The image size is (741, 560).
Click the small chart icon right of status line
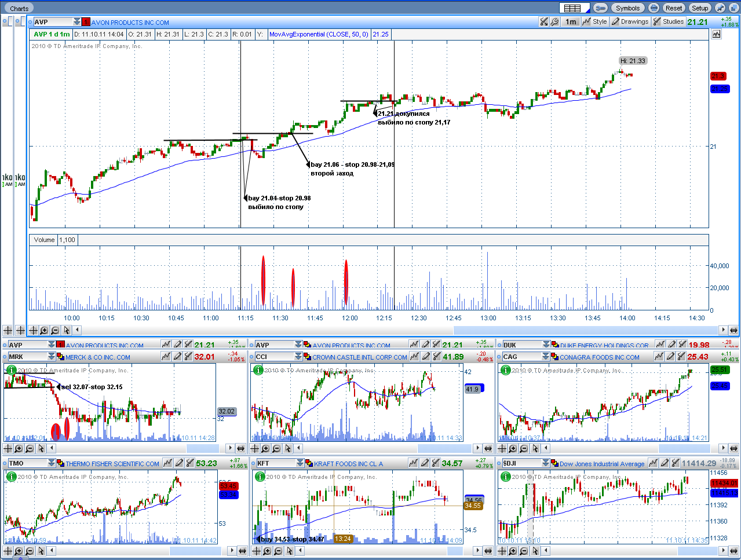717,34
